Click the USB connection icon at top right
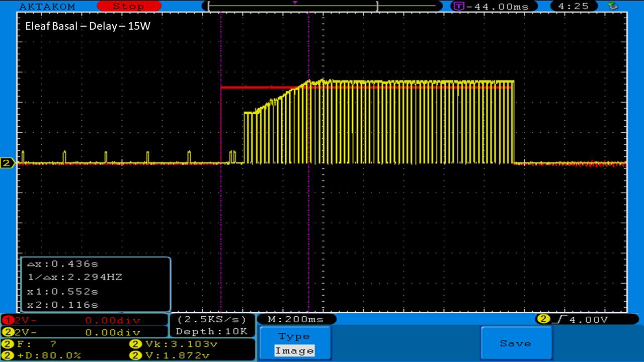The image size is (644, 362). pos(613,6)
